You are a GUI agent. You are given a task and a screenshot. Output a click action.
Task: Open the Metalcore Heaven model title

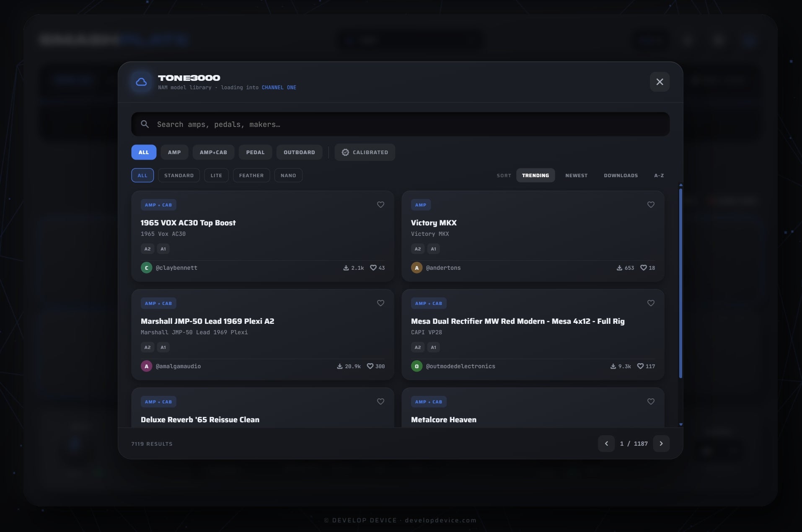pos(444,420)
